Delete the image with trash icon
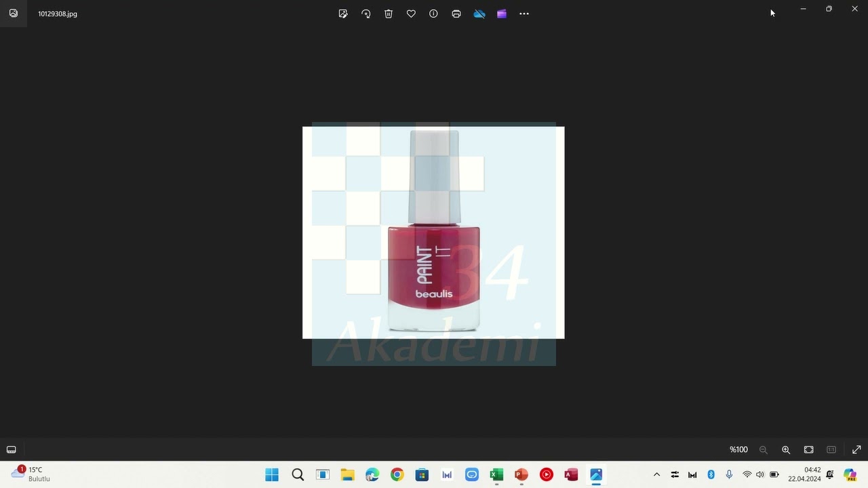This screenshot has height=488, width=868. 389,14
